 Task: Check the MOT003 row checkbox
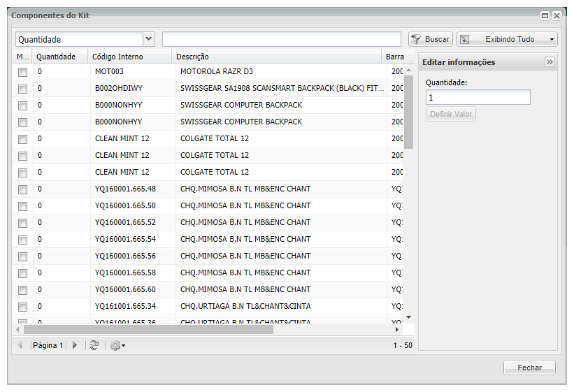(x=22, y=72)
